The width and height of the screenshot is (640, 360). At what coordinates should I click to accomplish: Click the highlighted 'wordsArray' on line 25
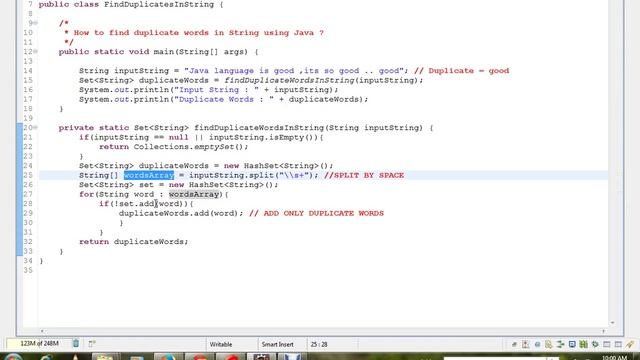[149, 175]
